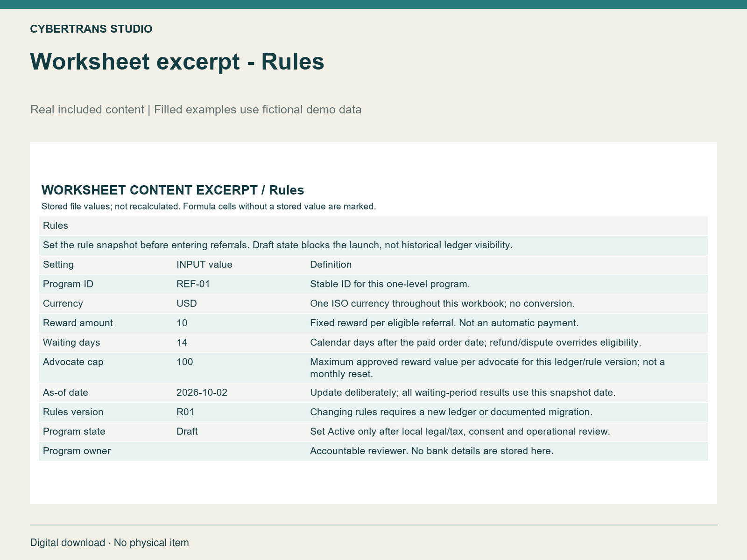The width and height of the screenshot is (747, 560).
Task: Click the Waiting days value '14'
Action: coord(240,343)
